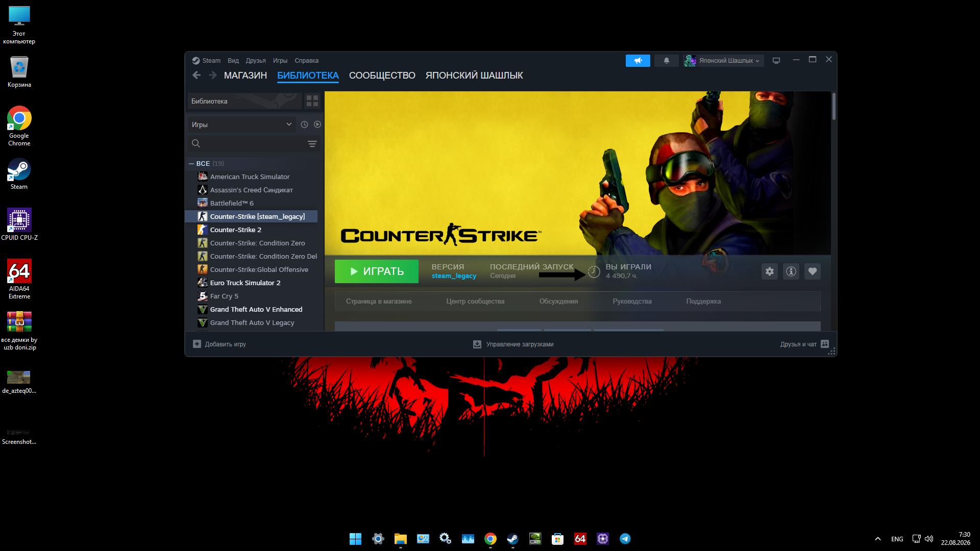This screenshot has width=980, height=551.
Task: Switch to the СООБЩЕСТВО tab
Action: coord(382,76)
